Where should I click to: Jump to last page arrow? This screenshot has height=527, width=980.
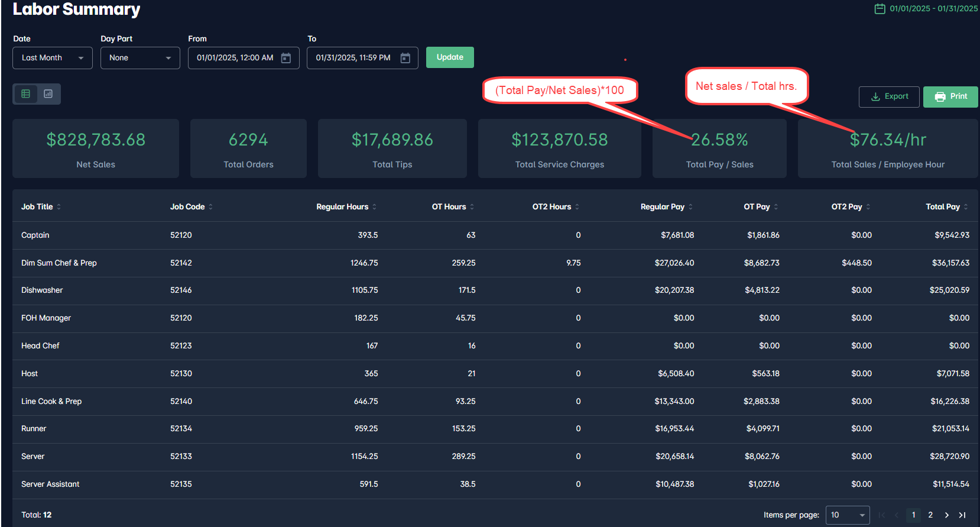[x=962, y=515]
